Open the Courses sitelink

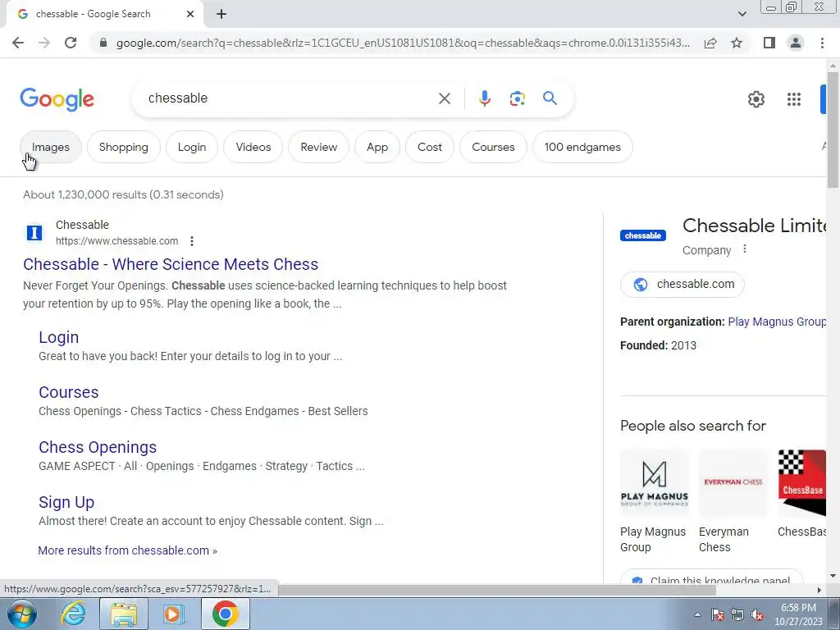click(x=69, y=392)
